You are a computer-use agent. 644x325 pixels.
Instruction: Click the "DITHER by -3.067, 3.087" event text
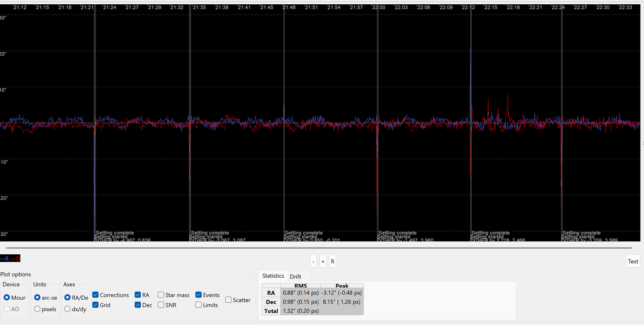click(x=217, y=240)
